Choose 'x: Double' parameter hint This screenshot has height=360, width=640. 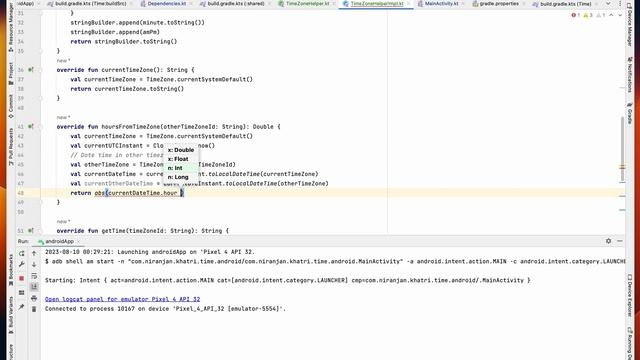pyautogui.click(x=181, y=150)
